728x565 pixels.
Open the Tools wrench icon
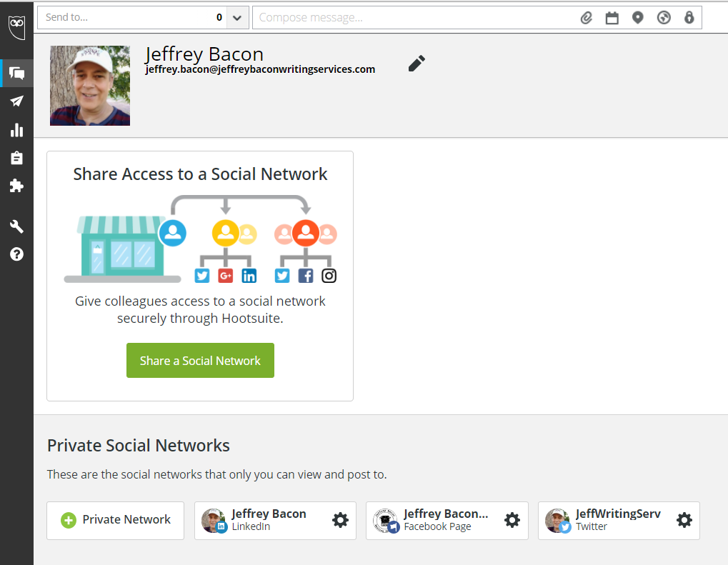click(16, 226)
